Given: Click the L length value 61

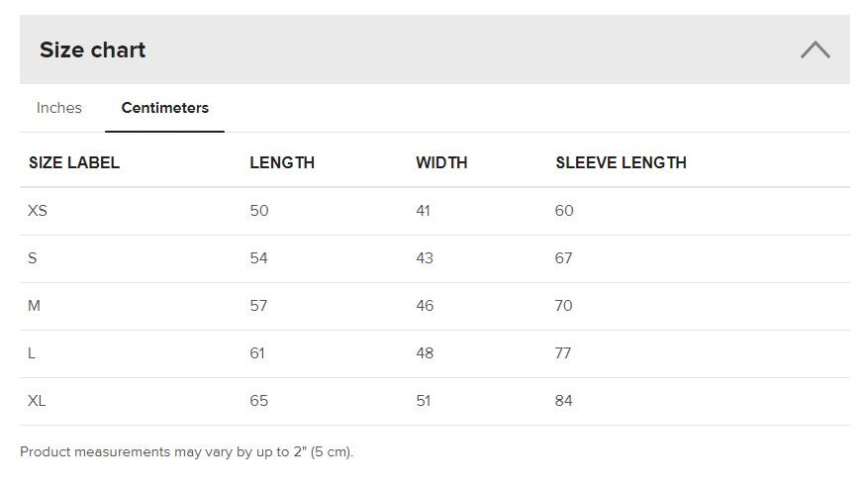Looking at the screenshot, I should (257, 353).
